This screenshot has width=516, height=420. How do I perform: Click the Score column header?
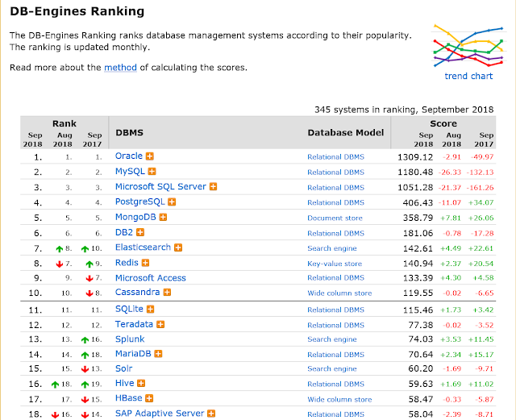point(443,124)
